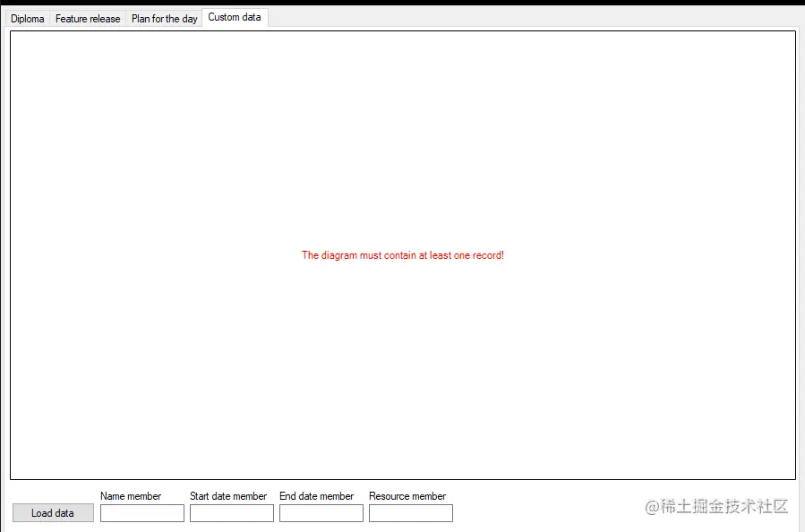Screen dimensions: 805x532
Task: Click the Load data button
Action: pyautogui.click(x=53, y=513)
